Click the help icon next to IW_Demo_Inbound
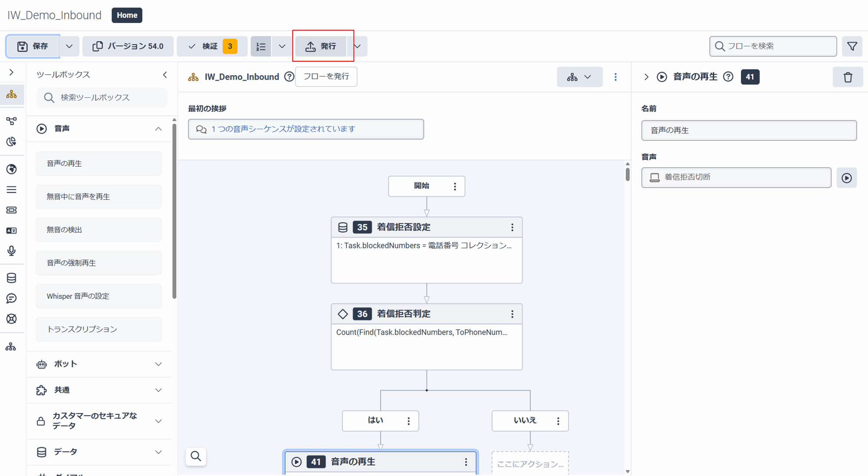 click(x=289, y=77)
